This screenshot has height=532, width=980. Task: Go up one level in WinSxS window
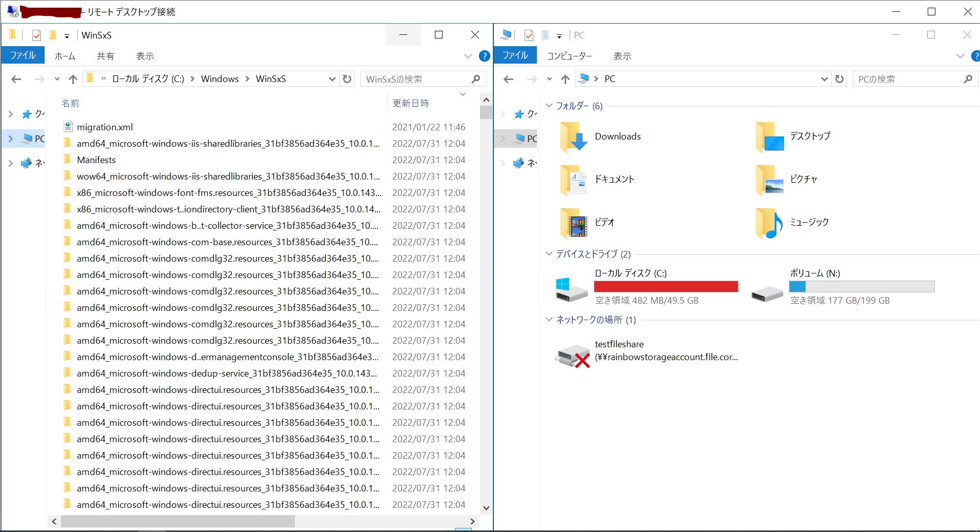coord(73,79)
